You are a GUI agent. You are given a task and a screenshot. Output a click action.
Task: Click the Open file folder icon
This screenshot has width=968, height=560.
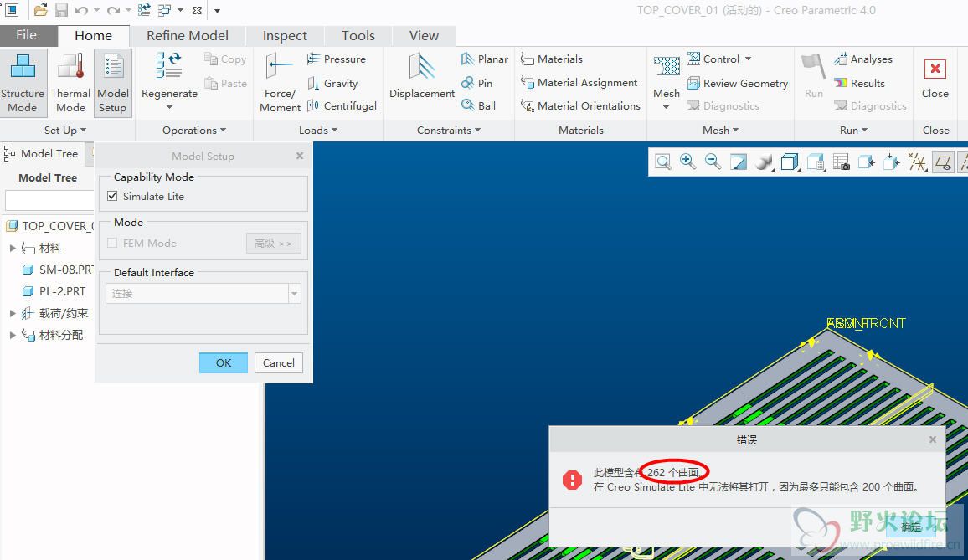coord(40,10)
